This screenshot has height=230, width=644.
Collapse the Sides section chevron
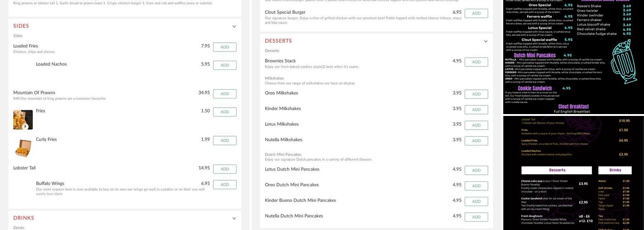point(234,26)
